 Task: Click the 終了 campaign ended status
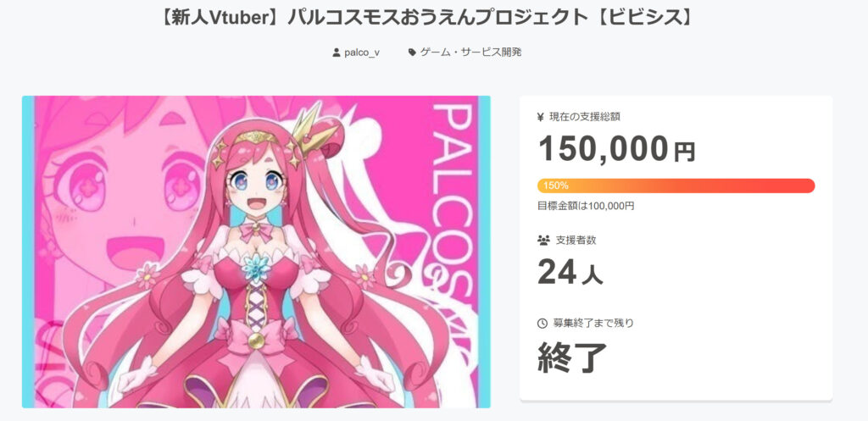(x=572, y=357)
